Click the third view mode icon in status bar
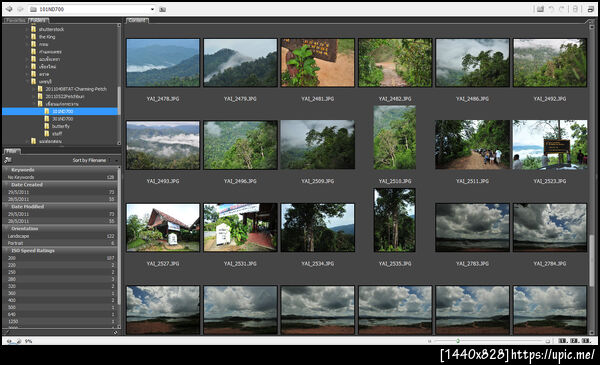Viewport: 600px width, 365px height. 586,341
